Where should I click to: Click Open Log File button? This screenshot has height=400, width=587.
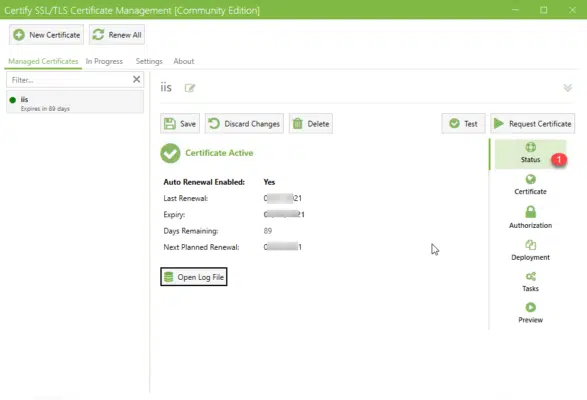194,277
